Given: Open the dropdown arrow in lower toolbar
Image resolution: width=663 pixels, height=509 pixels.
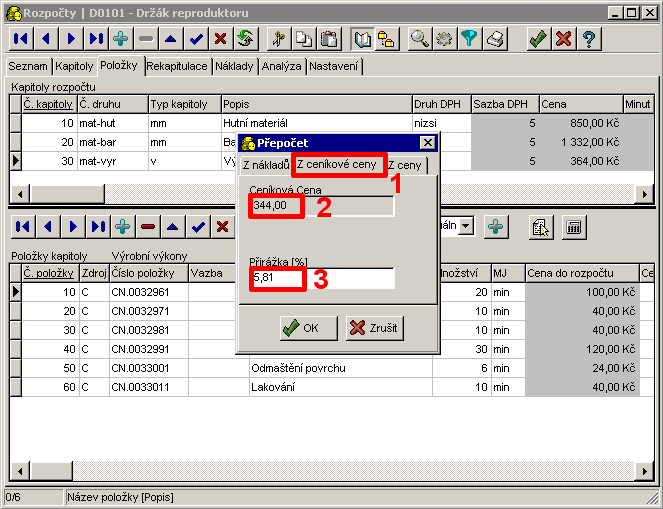Looking at the screenshot, I should pos(466,227).
